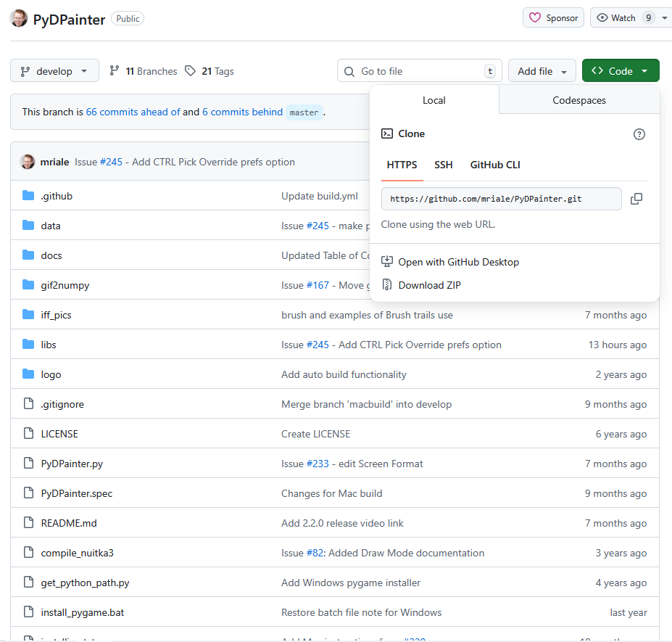This screenshot has width=672, height=642.
Task: Open the compile_nuitka3 file
Action: [x=77, y=553]
